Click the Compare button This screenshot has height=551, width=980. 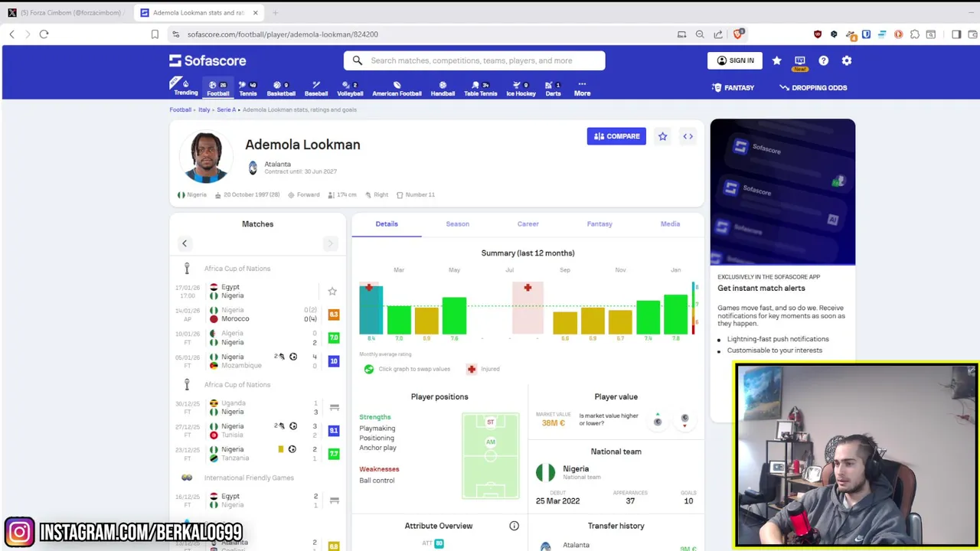616,136
